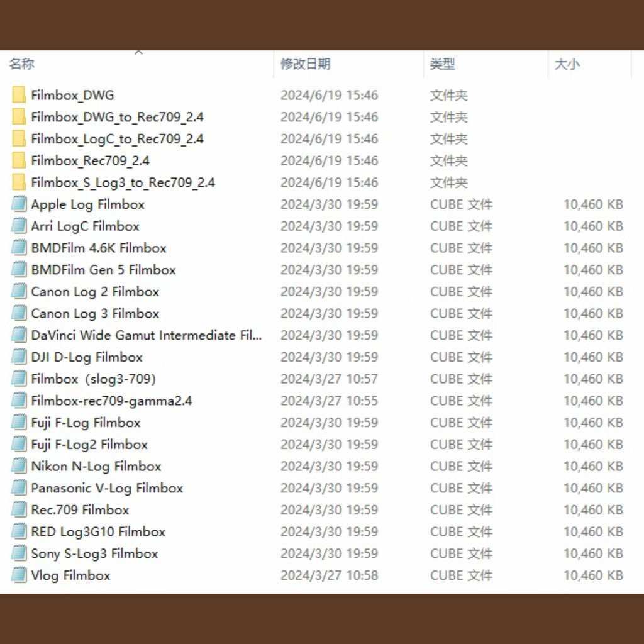The width and height of the screenshot is (644, 644).
Task: Click the Sony S-Log3 Filmbox file name
Action: pos(95,553)
